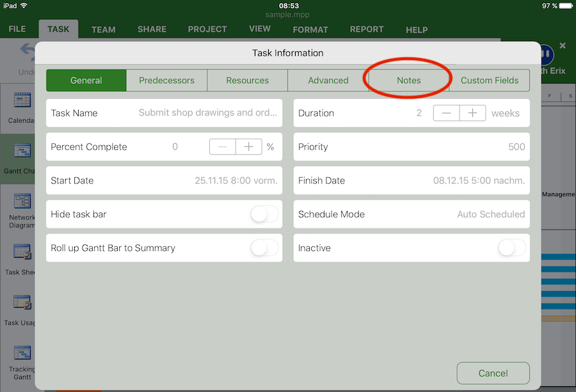576x392 pixels.
Task: Increment Percent Complete with the plus control
Action: point(249,146)
